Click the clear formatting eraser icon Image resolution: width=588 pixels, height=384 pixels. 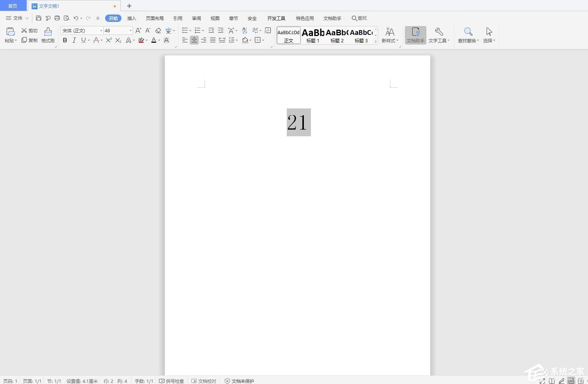tap(158, 30)
